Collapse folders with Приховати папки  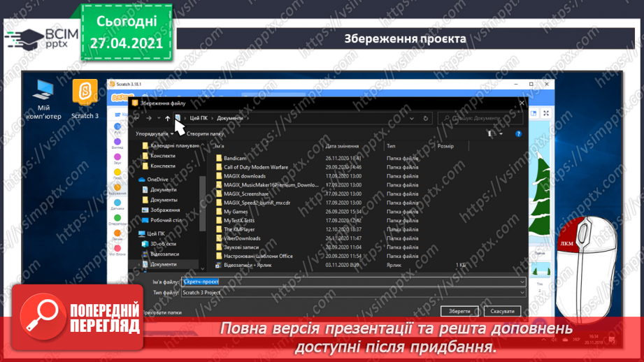click(x=162, y=313)
